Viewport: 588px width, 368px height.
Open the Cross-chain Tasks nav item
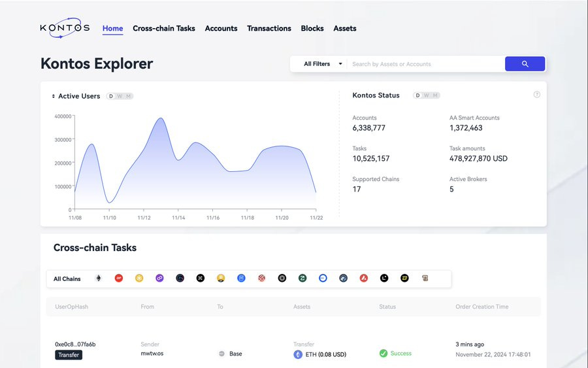[x=164, y=29]
